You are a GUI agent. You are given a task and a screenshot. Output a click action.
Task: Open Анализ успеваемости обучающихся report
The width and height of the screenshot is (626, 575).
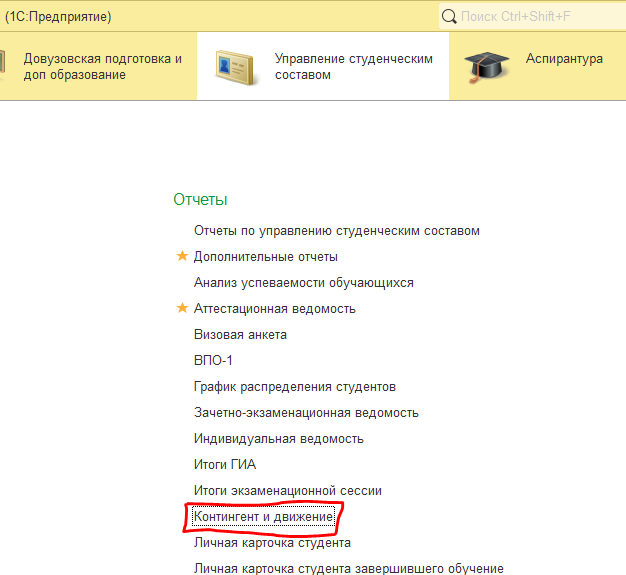click(x=303, y=283)
